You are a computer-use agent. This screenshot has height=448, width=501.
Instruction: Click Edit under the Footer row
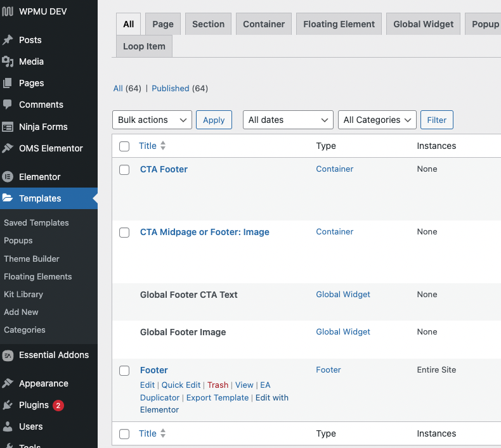[147, 385]
